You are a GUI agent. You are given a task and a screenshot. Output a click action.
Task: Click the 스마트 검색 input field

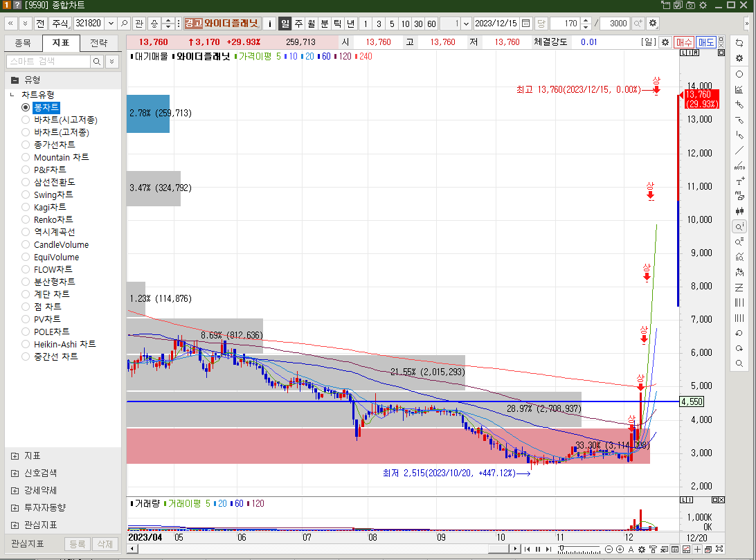pos(48,61)
